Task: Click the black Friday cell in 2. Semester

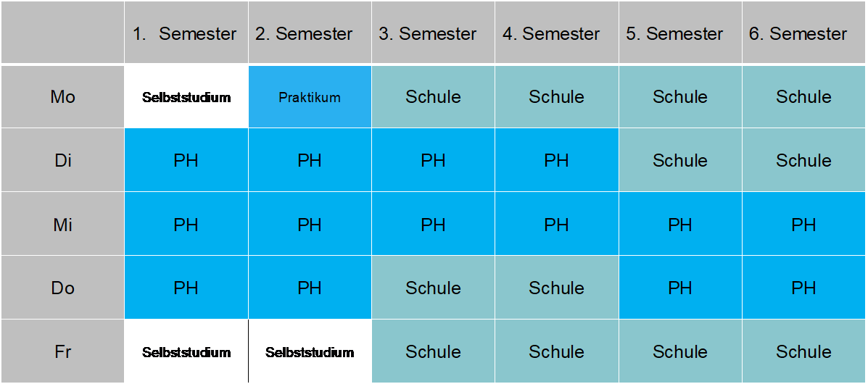Action: (x=310, y=351)
